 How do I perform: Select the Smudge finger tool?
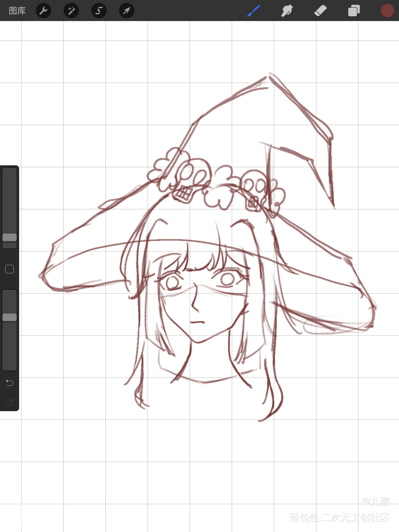click(287, 11)
